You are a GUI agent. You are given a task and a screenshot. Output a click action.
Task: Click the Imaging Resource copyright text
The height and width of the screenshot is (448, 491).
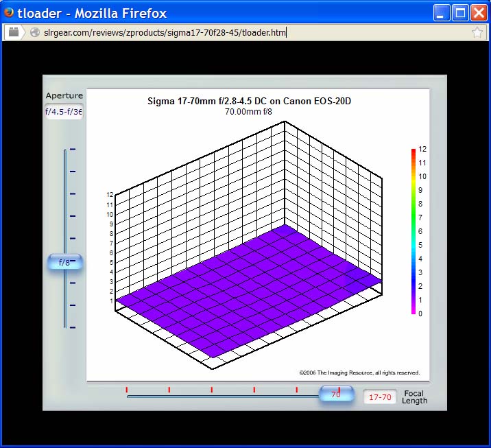[x=359, y=373]
